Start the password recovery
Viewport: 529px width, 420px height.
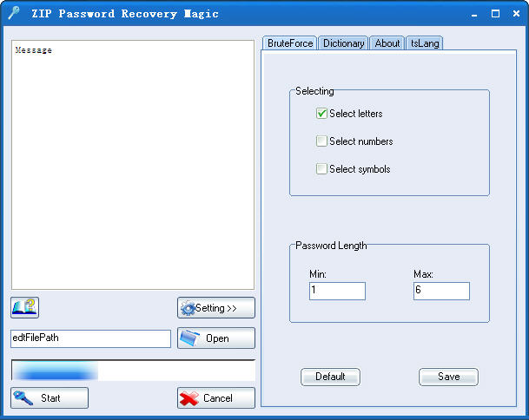click(x=50, y=397)
